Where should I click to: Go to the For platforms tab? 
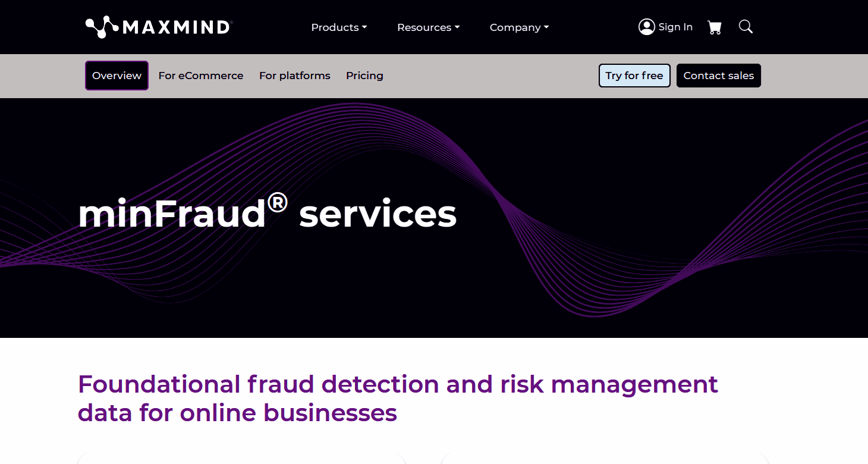[x=295, y=76]
